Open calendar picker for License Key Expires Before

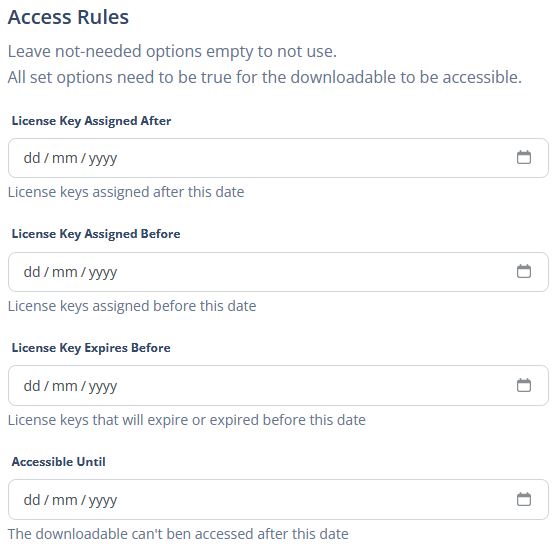tap(523, 385)
